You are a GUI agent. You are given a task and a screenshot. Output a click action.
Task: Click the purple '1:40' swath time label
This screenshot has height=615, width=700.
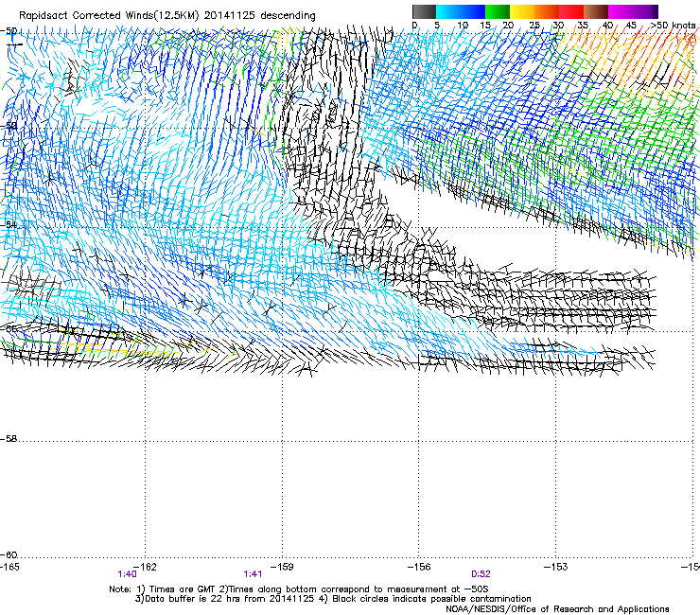pyautogui.click(x=127, y=574)
